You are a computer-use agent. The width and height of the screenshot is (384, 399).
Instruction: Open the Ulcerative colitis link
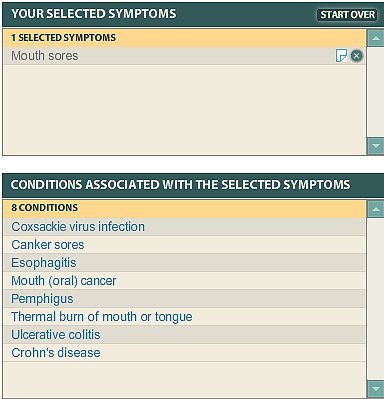coord(56,335)
